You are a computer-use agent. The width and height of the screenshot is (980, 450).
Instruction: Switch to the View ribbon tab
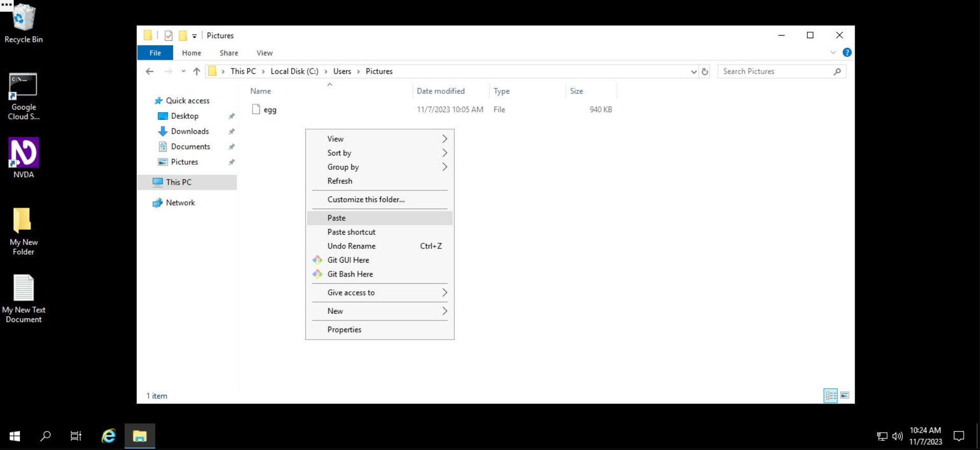(265, 53)
